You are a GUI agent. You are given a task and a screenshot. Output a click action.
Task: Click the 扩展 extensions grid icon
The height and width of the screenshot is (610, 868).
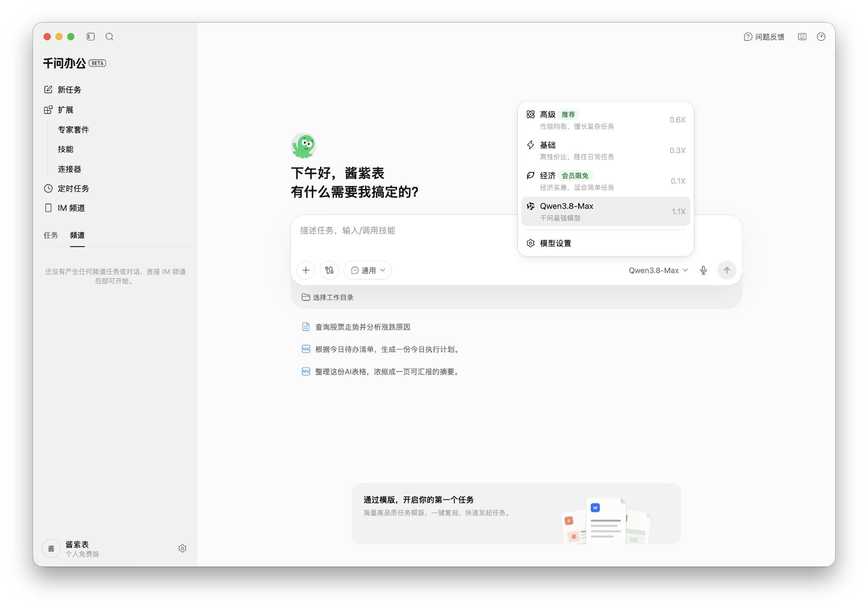pyautogui.click(x=48, y=109)
